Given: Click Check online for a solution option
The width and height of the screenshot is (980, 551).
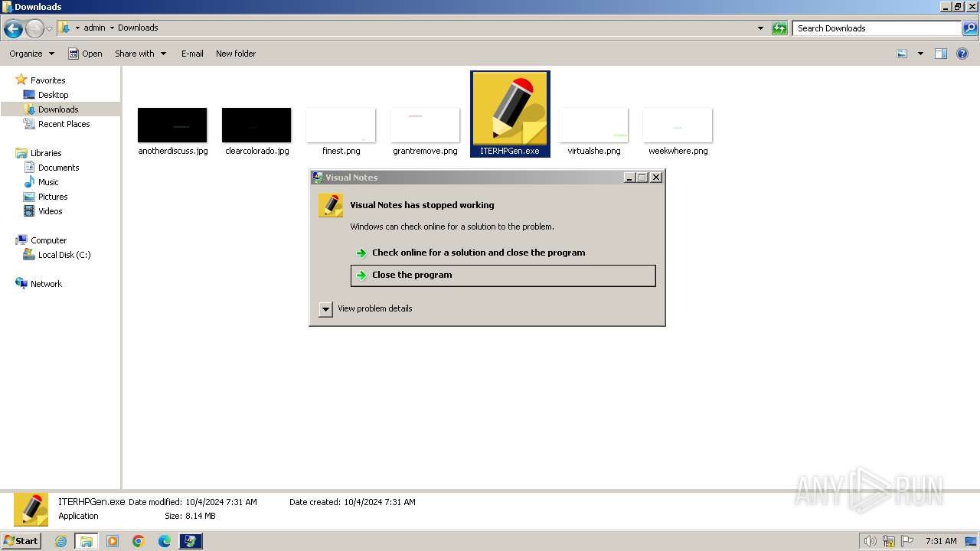Looking at the screenshot, I should [x=503, y=253].
